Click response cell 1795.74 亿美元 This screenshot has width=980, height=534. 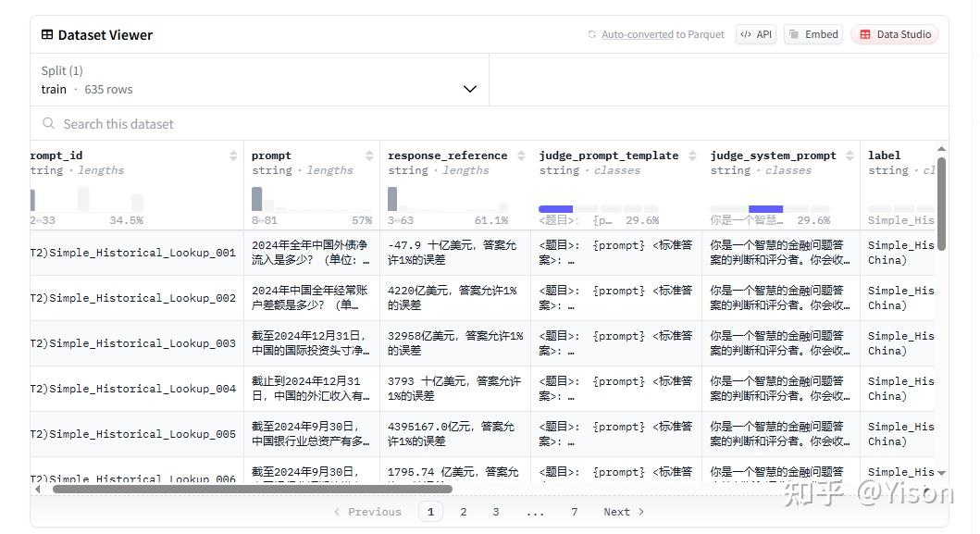[x=455, y=470]
